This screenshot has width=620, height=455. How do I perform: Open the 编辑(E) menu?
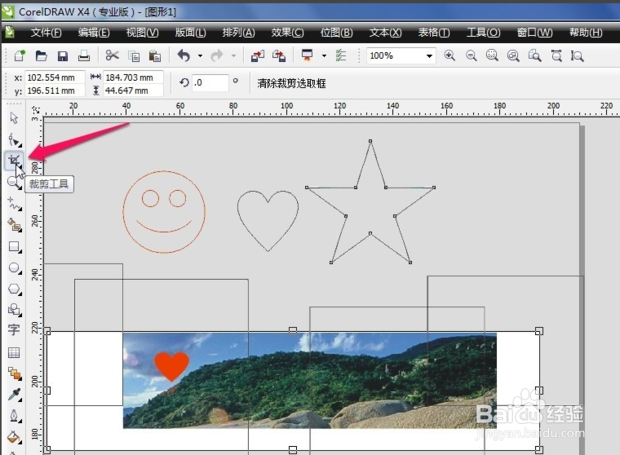(x=94, y=32)
